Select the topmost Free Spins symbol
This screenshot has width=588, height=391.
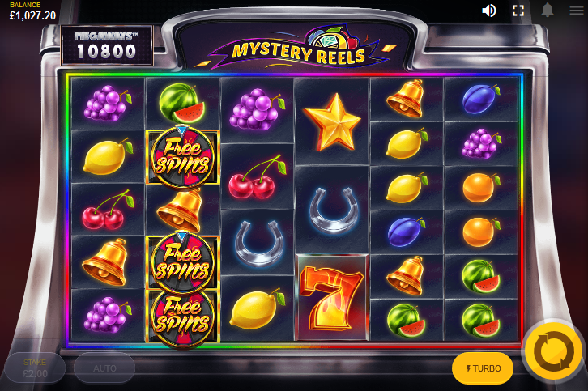[x=182, y=157]
